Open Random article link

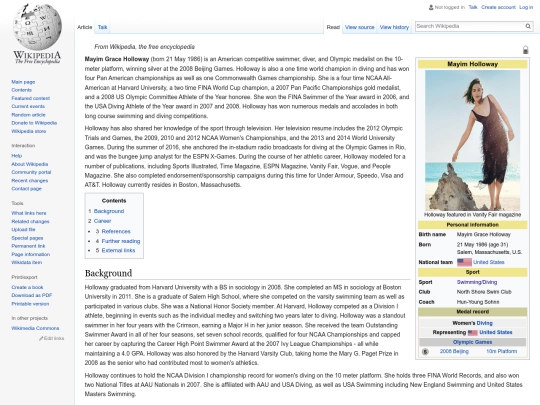pyautogui.click(x=28, y=115)
